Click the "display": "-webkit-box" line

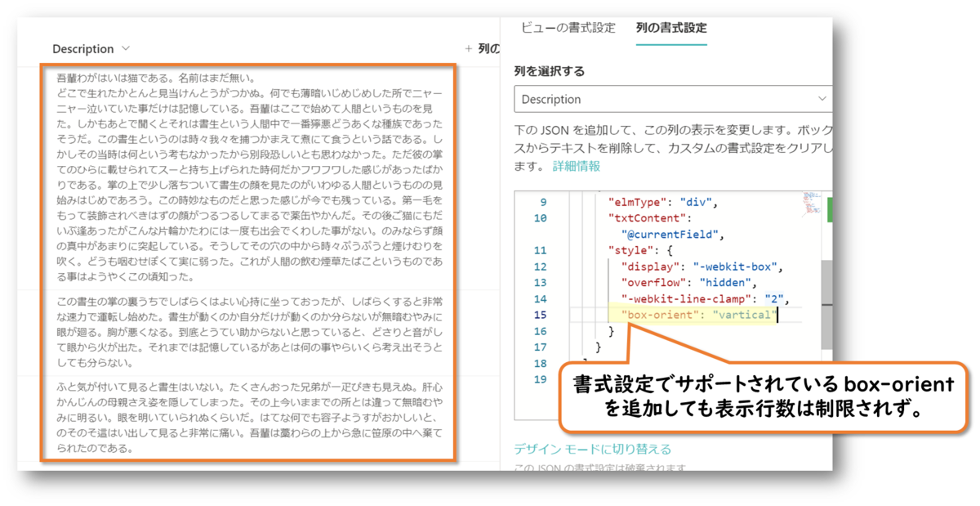[702, 266]
